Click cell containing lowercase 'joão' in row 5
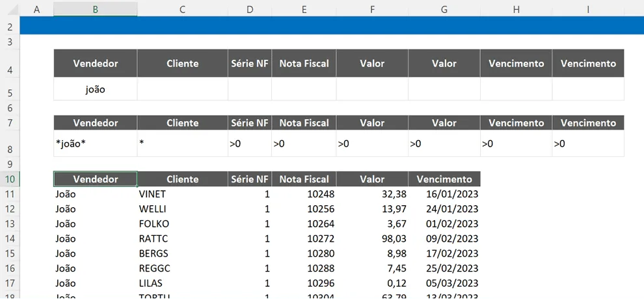Screen dimensions: 644x299 [95, 89]
